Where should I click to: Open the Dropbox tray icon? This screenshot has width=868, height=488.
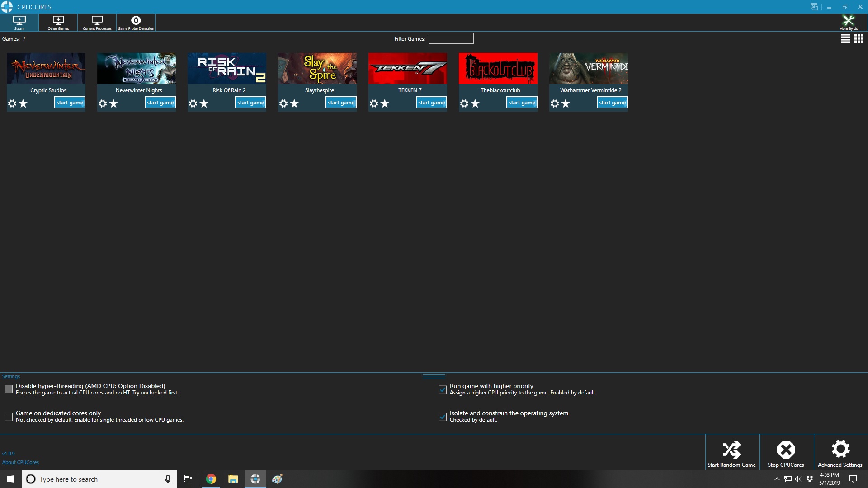click(x=810, y=479)
